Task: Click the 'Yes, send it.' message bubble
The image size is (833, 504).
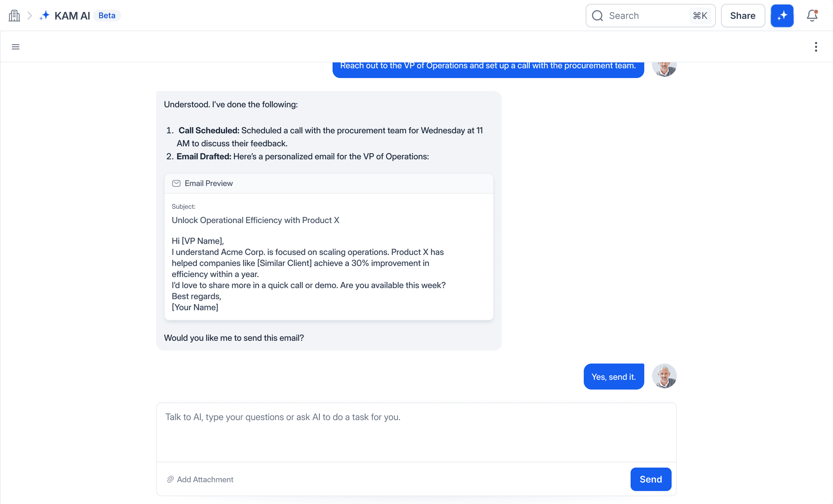Action: (613, 376)
